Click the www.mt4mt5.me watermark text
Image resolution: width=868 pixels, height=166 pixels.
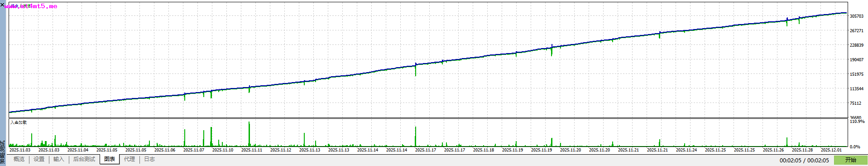pyautogui.click(x=31, y=6)
